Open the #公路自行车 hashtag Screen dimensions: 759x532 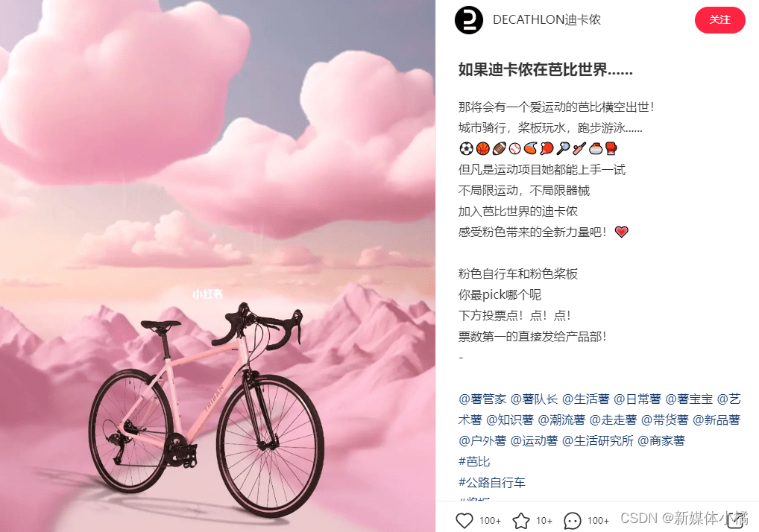tap(492, 482)
